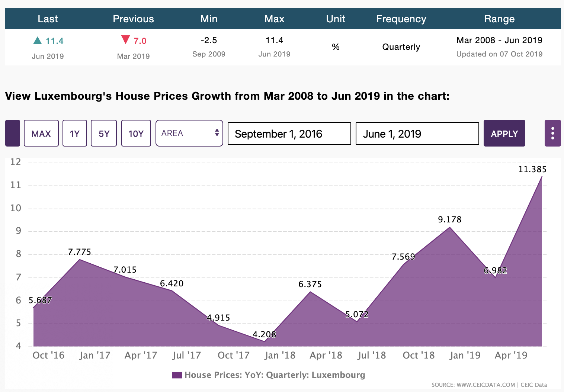
Task: Select the MAX range button
Action: tap(41, 133)
